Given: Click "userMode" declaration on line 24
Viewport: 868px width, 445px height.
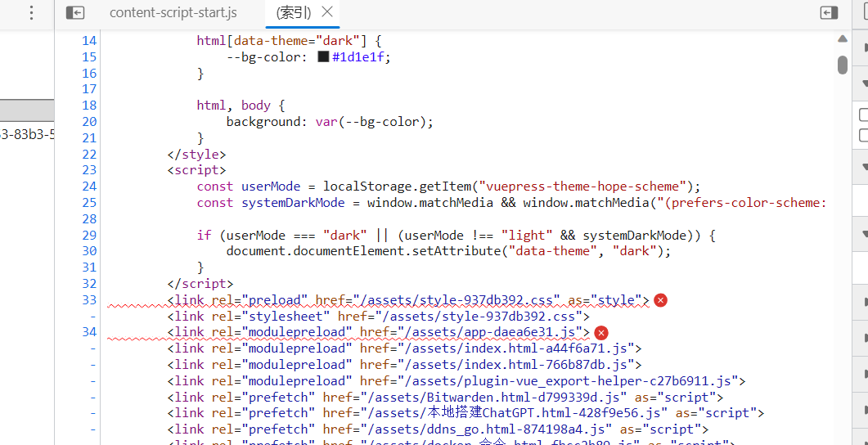Looking at the screenshot, I should tap(271, 187).
